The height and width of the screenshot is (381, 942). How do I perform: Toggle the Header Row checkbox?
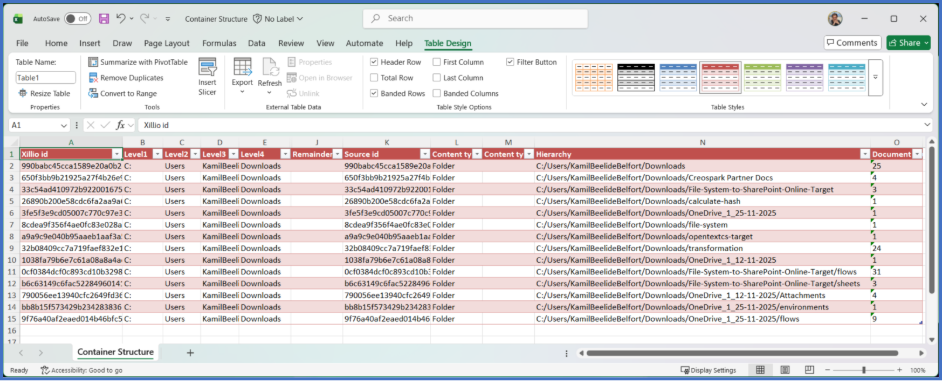click(x=374, y=62)
